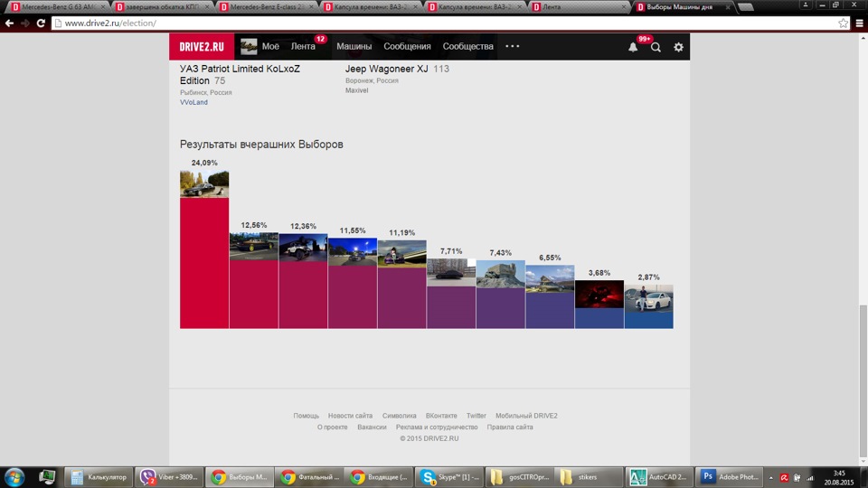This screenshot has height=488, width=868.
Task: Switch to Входящие Chrome window in taskbar
Action: (379, 477)
